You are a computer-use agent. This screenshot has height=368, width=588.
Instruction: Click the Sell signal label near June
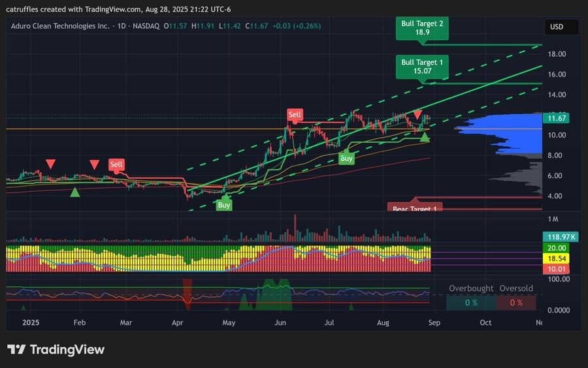click(x=295, y=115)
